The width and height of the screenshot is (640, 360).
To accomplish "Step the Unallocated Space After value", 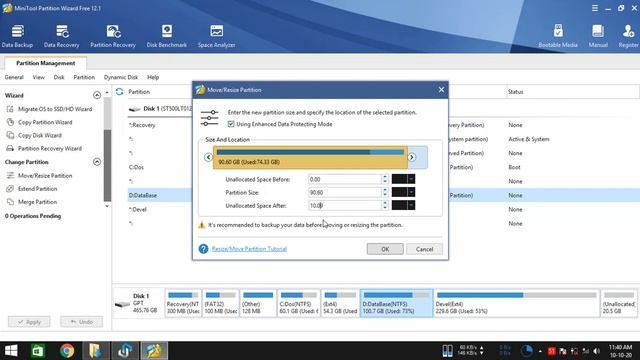I will pyautogui.click(x=384, y=205).
